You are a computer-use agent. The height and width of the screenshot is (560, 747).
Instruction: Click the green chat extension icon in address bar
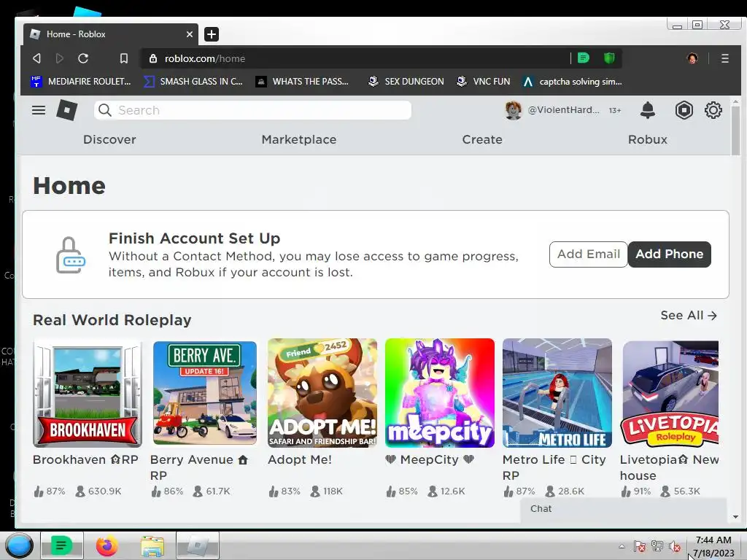coord(583,58)
